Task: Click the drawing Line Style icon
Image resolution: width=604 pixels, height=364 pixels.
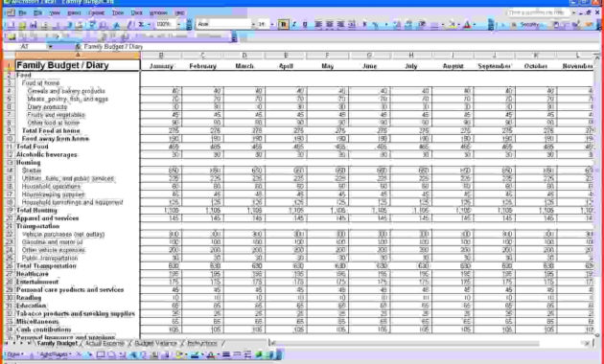Action: click(x=226, y=354)
